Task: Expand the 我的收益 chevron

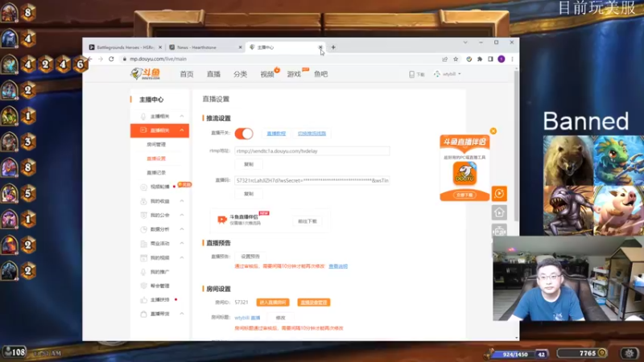Action: [182, 201]
